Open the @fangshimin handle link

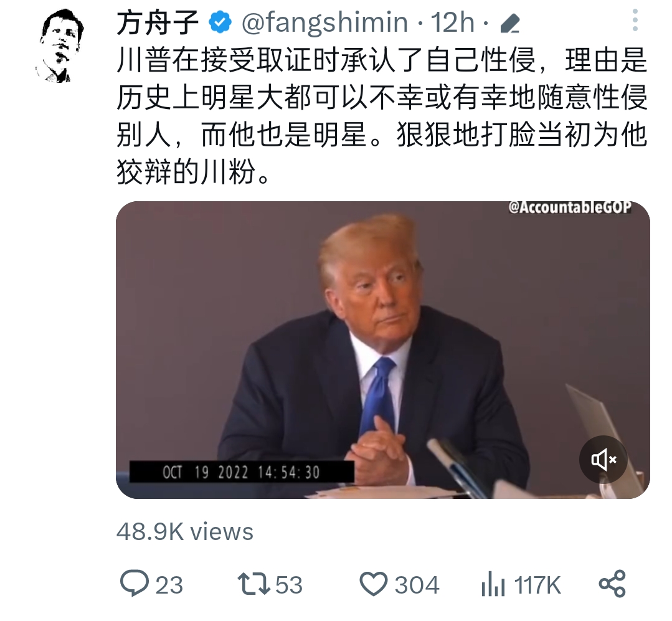[x=324, y=22]
